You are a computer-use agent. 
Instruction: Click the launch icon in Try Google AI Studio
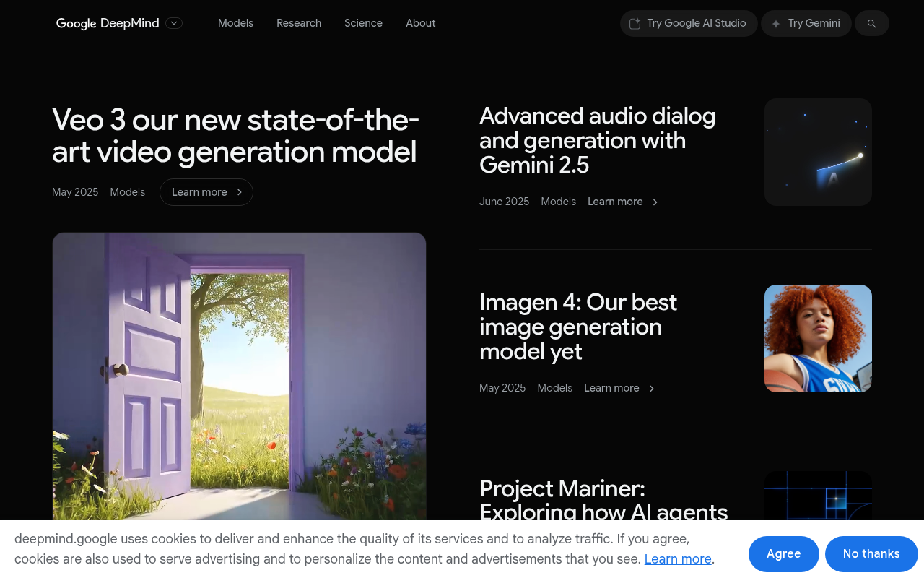click(x=635, y=23)
